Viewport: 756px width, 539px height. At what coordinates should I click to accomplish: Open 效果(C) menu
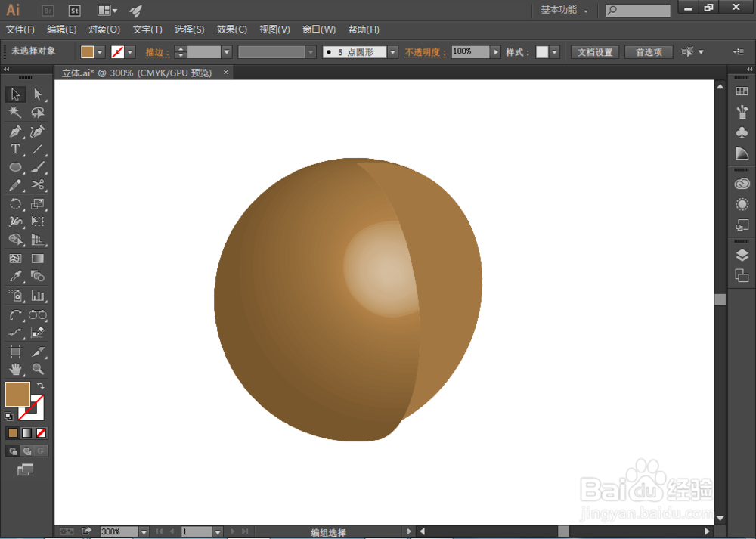tap(232, 29)
